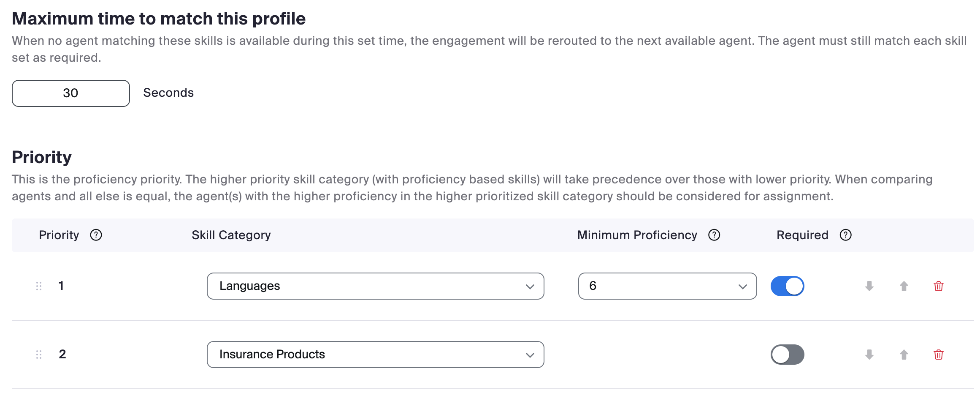
Task: Open the Languages skill category dropdown
Action: 375,286
